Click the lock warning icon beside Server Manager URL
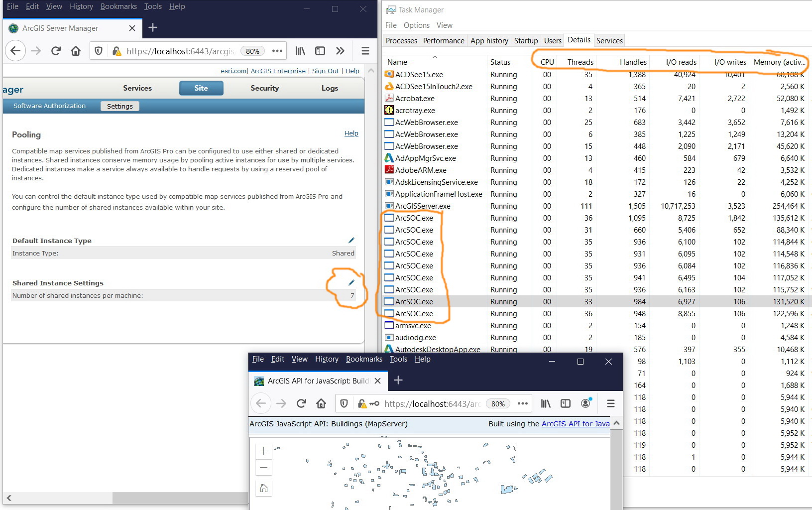Screen dimensions: 812x510 point(116,51)
